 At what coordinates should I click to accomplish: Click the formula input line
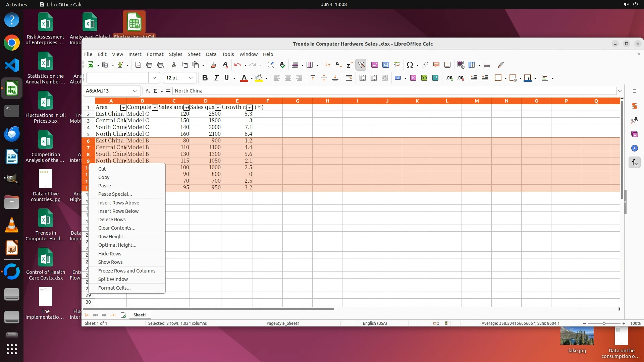click(392, 91)
